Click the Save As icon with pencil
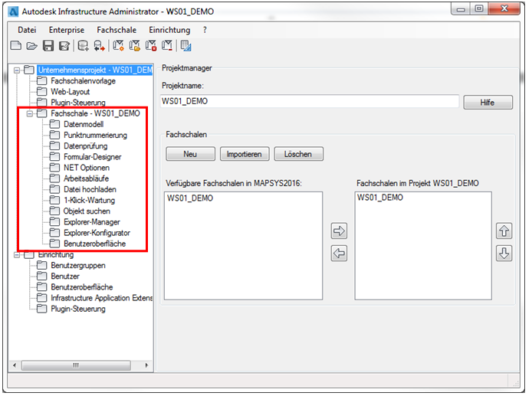The image size is (532, 396). coord(64,46)
